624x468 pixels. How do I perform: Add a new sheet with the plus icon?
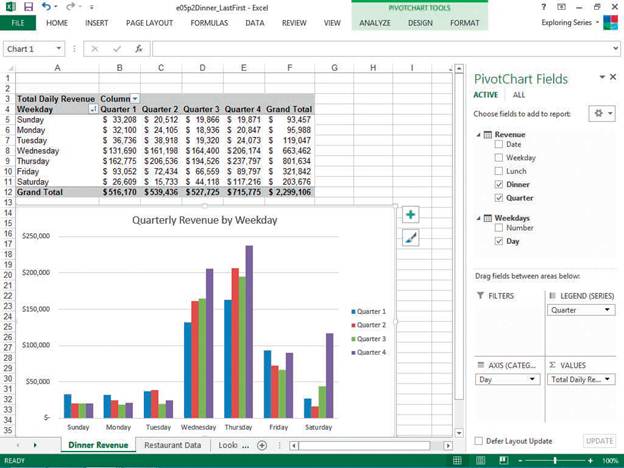(x=262, y=445)
